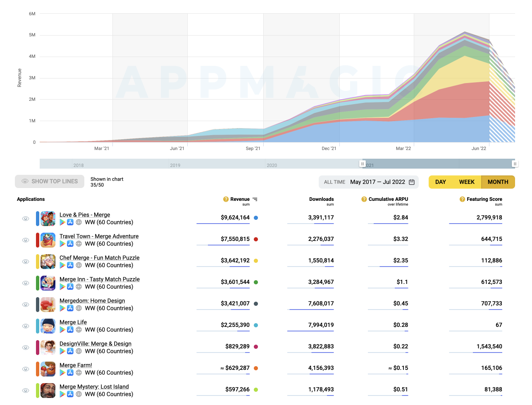This screenshot has width=532, height=405.
Task: Grab the left handle of timeline range slider
Action: (x=363, y=164)
